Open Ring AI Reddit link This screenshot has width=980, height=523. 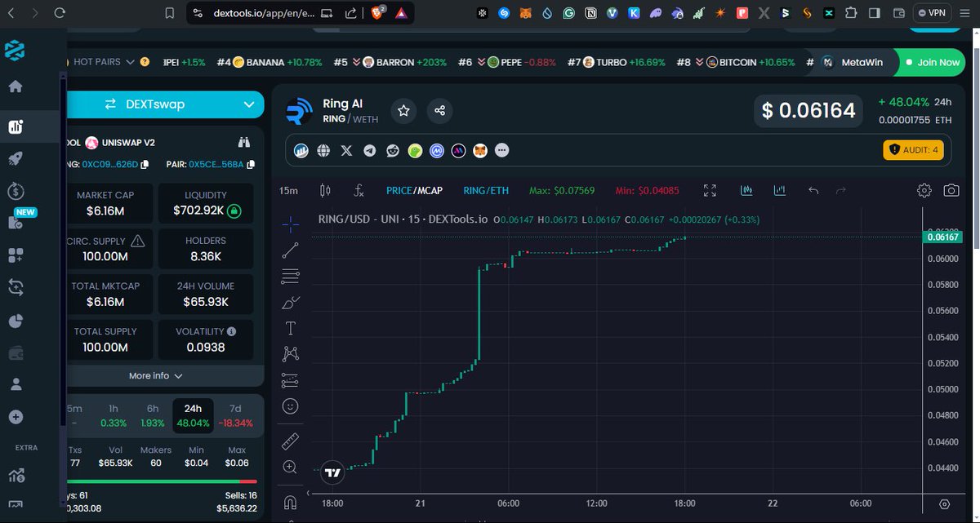392,151
